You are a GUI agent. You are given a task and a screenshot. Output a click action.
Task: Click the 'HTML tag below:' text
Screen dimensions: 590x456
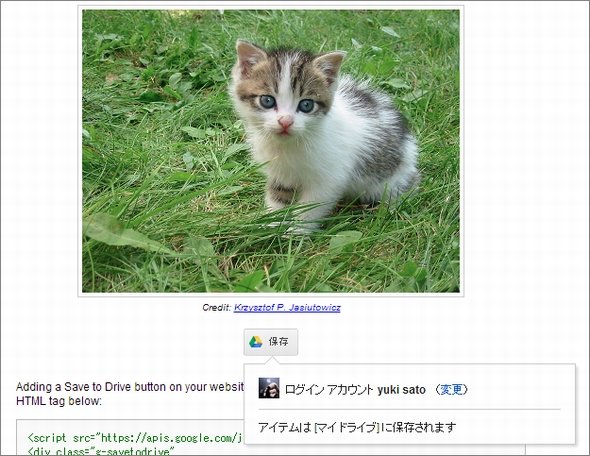[x=59, y=401]
